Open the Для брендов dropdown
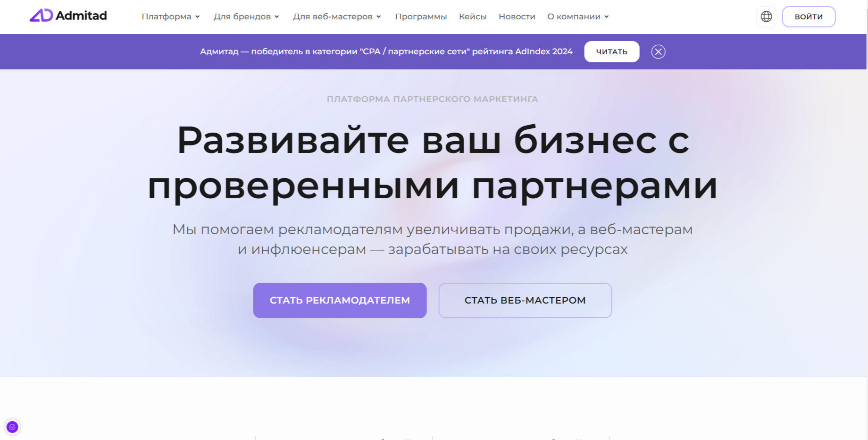Image resolution: width=868 pixels, height=440 pixels. (x=246, y=16)
